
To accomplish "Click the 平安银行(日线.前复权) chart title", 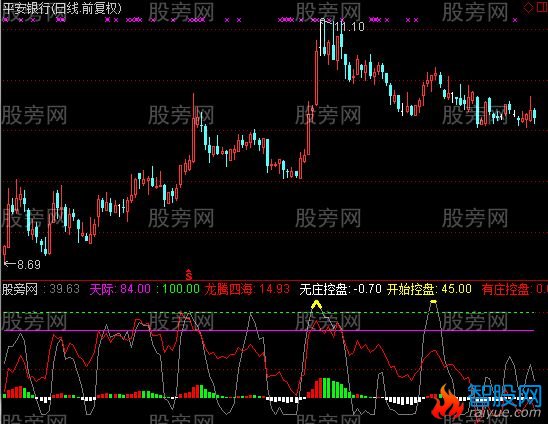I will coord(62,8).
